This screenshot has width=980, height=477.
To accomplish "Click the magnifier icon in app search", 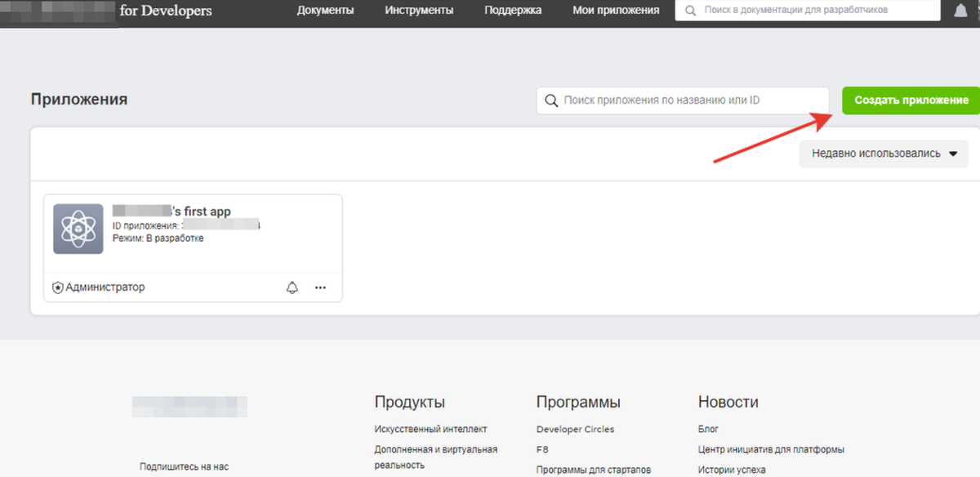I will point(551,100).
